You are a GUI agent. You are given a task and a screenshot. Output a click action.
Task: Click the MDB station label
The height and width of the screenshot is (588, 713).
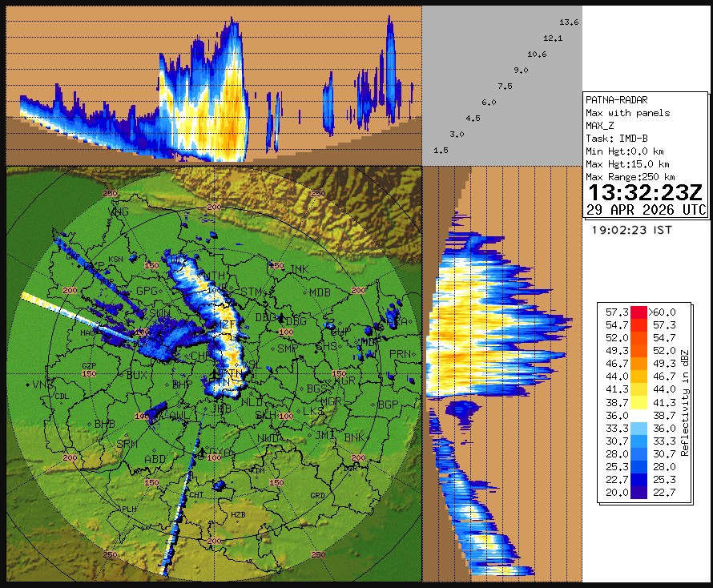click(320, 293)
